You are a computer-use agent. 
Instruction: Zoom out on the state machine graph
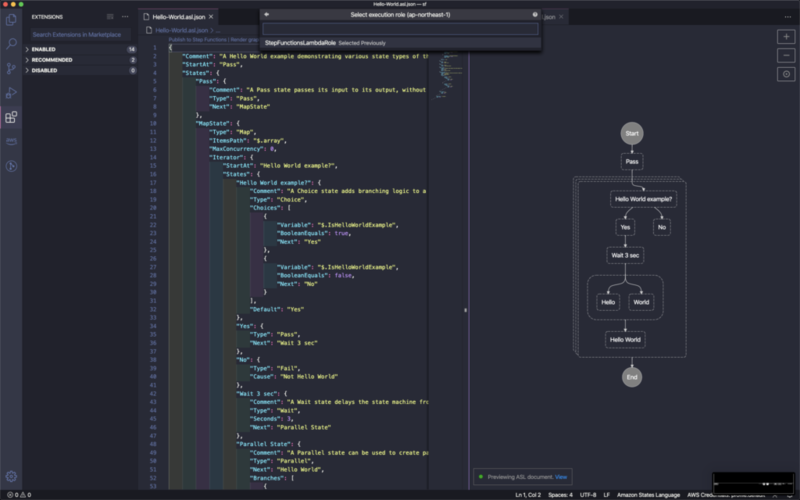(x=786, y=55)
